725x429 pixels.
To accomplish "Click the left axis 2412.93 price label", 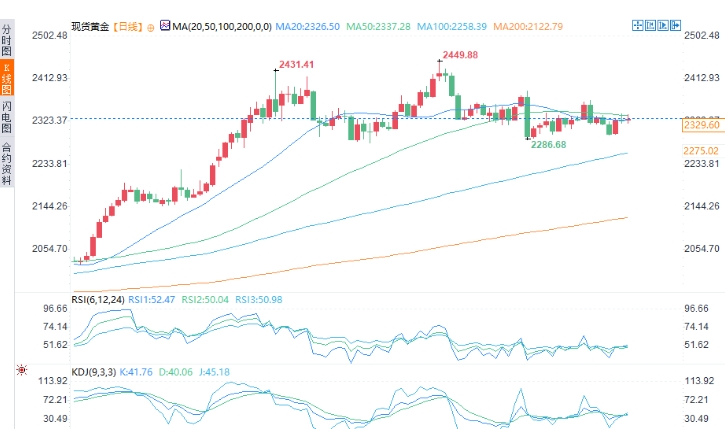I will coord(49,78).
